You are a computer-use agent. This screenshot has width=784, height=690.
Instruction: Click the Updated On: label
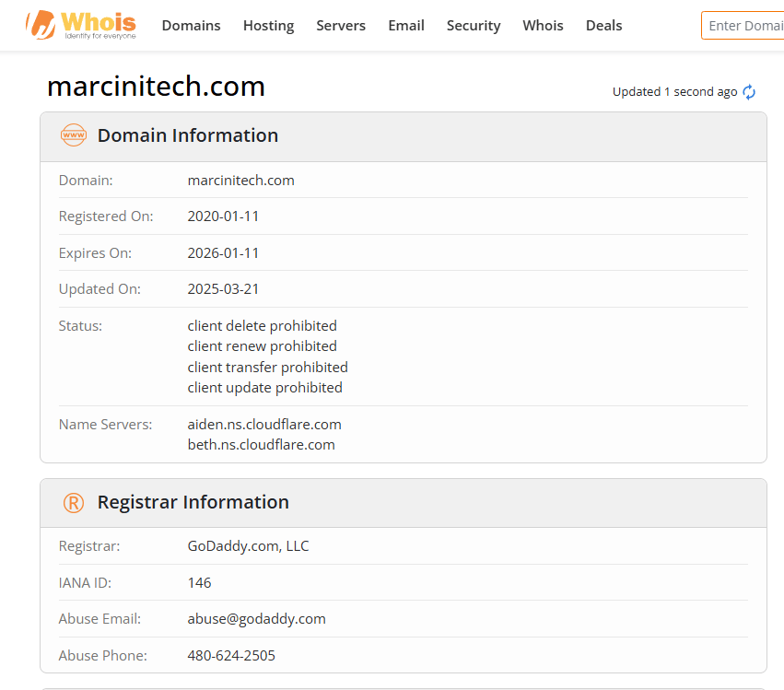(99, 289)
